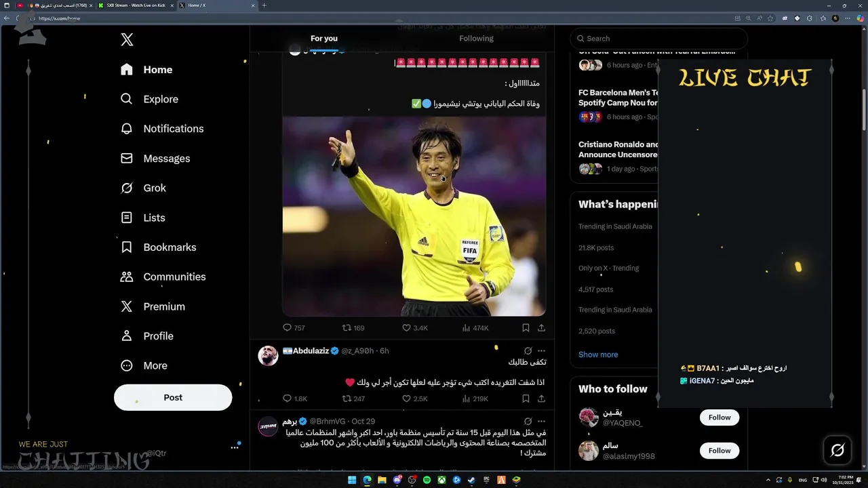Open Steam from the taskbar
This screenshot has height=488, width=868.
(x=471, y=480)
